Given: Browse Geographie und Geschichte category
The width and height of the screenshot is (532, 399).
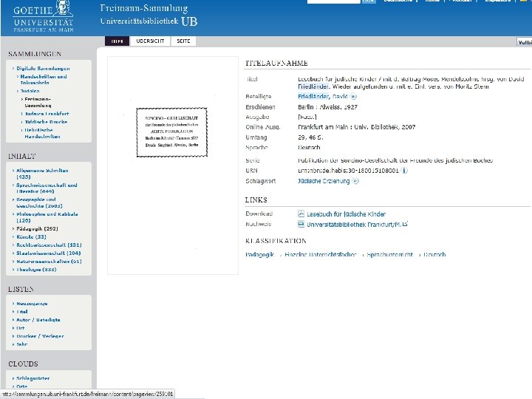Looking at the screenshot, I should click(x=39, y=203).
